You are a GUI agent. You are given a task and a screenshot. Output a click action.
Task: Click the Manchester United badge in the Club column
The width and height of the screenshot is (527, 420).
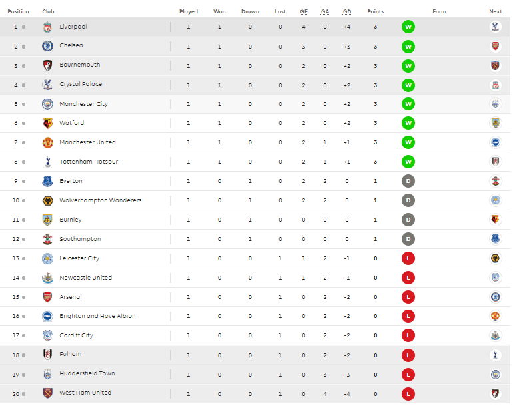click(47, 142)
